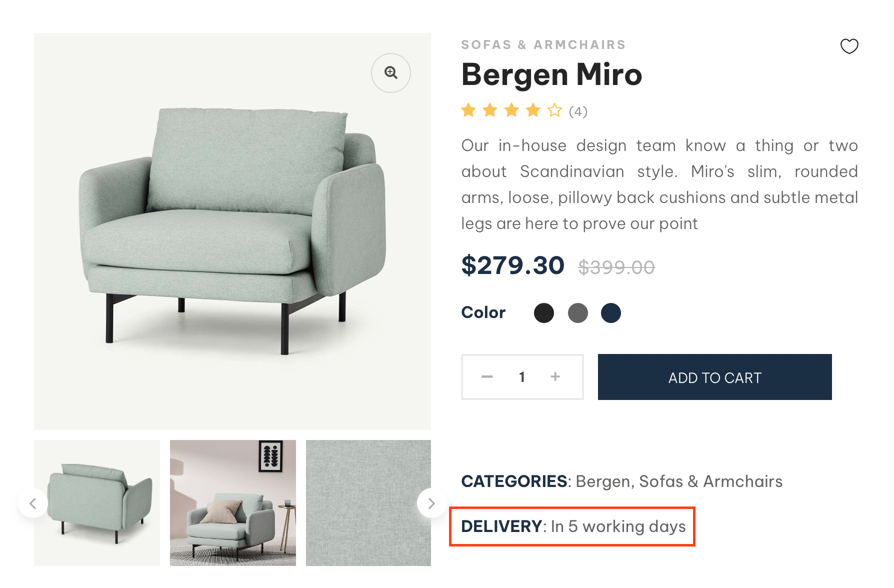The height and width of the screenshot is (588, 894).
Task: Select the fabric texture thumbnail
Action: tap(368, 503)
